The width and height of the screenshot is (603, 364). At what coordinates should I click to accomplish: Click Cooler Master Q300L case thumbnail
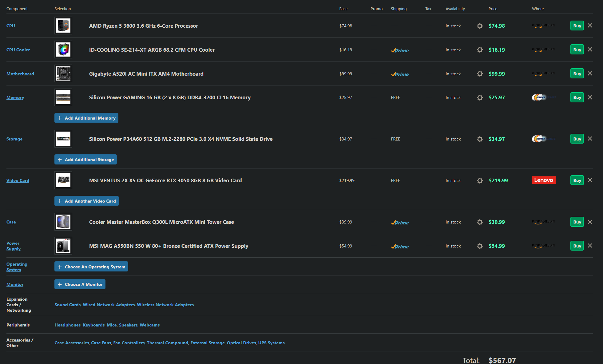point(63,222)
